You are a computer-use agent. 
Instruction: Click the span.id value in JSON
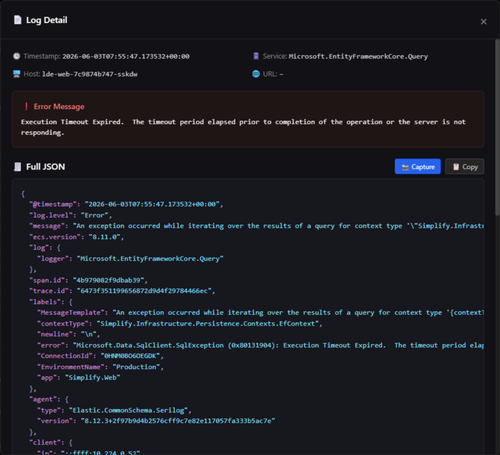point(108,280)
